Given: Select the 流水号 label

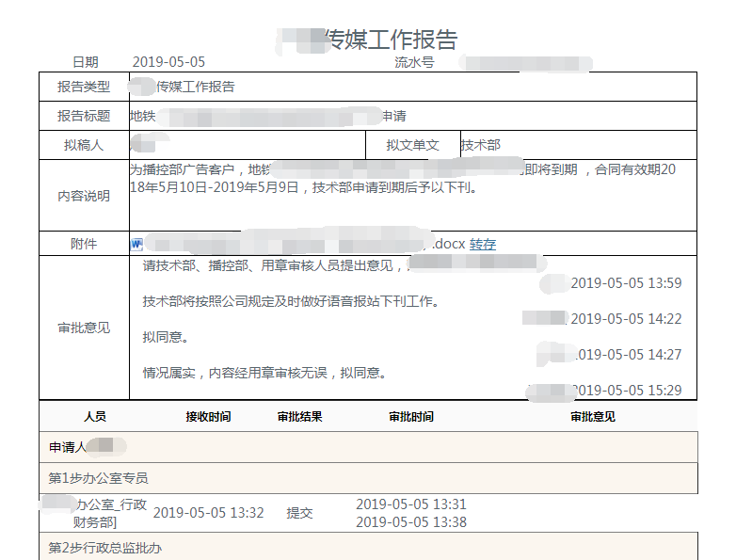Looking at the screenshot, I should [x=414, y=62].
